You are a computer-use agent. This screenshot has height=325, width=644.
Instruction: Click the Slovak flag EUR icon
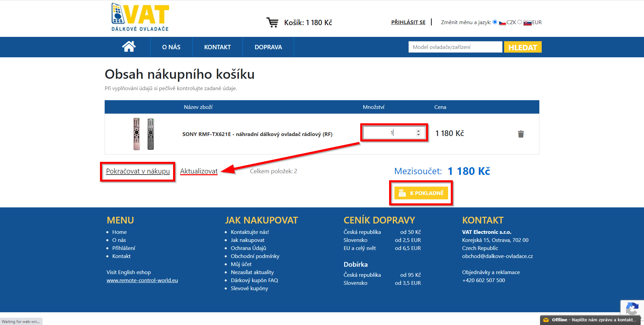pos(527,23)
